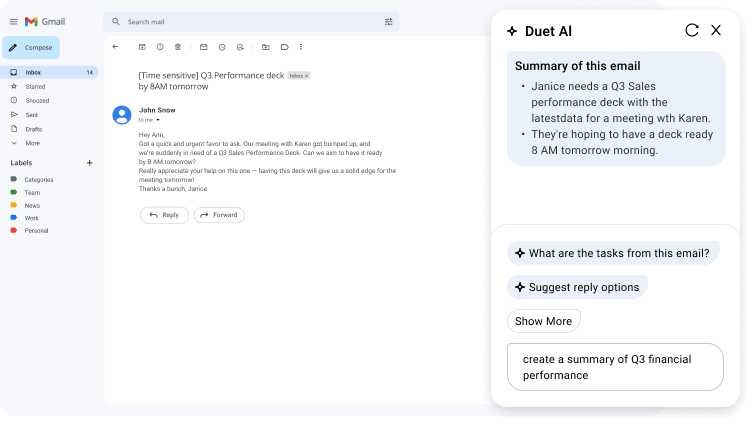Open the Labels icon in toolbar
The image size is (753, 424).
[284, 47]
